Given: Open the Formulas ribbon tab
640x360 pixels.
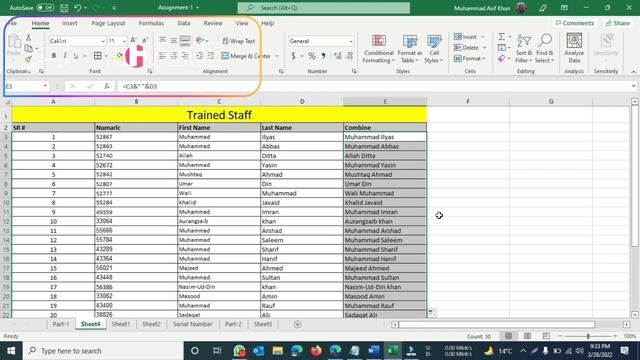Looking at the screenshot, I should (x=151, y=23).
